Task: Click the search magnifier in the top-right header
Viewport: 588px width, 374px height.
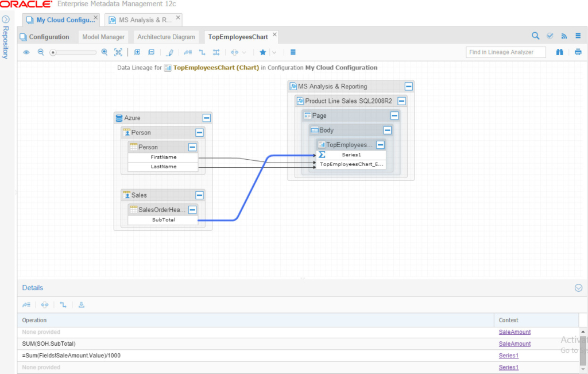Action: 536,36
